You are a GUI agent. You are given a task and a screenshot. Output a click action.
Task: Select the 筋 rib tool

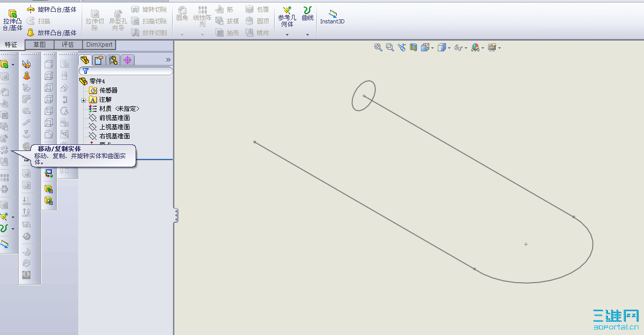(224, 10)
